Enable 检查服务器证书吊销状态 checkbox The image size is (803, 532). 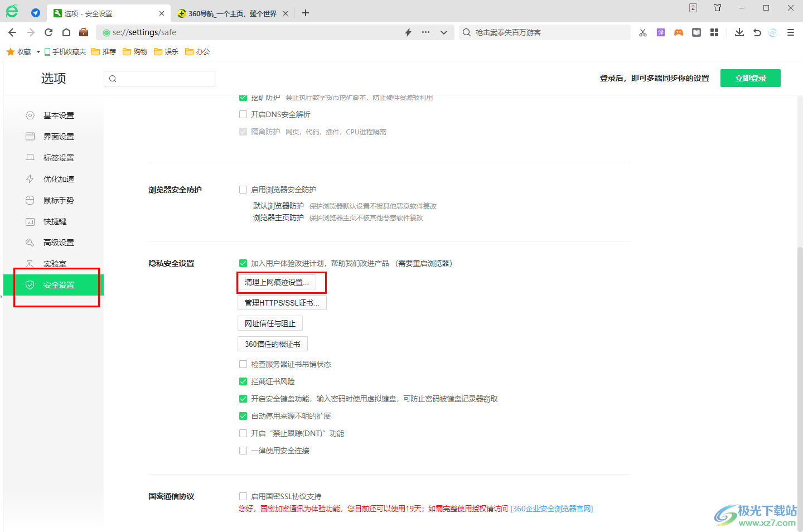243,364
